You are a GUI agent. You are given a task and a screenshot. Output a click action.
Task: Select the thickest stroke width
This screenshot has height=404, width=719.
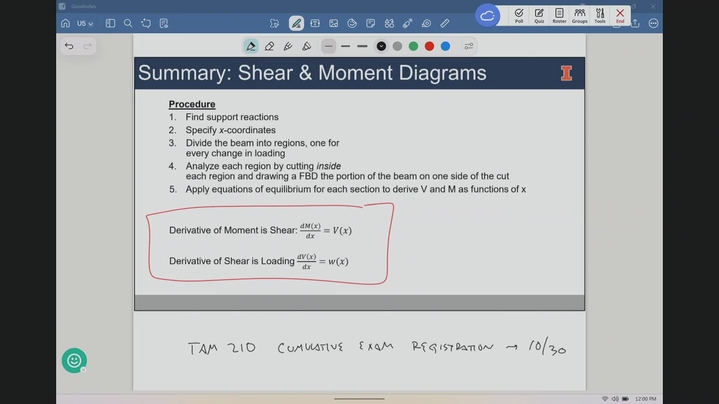click(362, 46)
